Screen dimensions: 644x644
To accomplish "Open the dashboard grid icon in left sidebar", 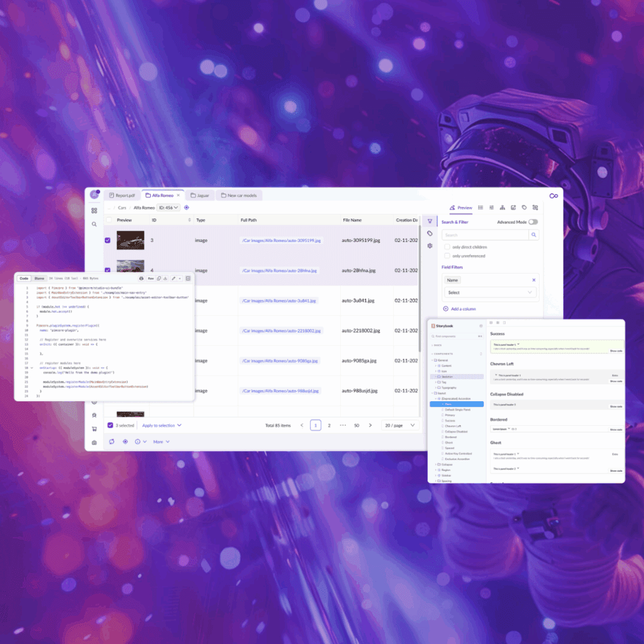I will (94, 211).
